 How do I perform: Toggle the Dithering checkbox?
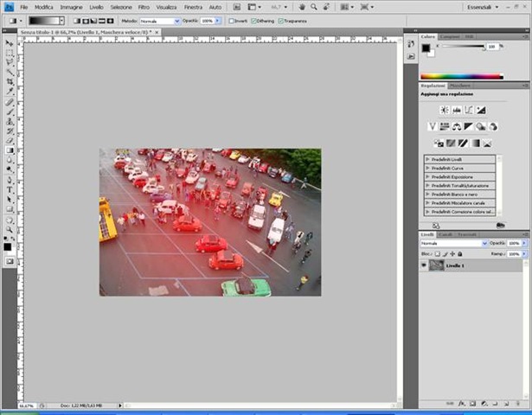tap(255, 20)
